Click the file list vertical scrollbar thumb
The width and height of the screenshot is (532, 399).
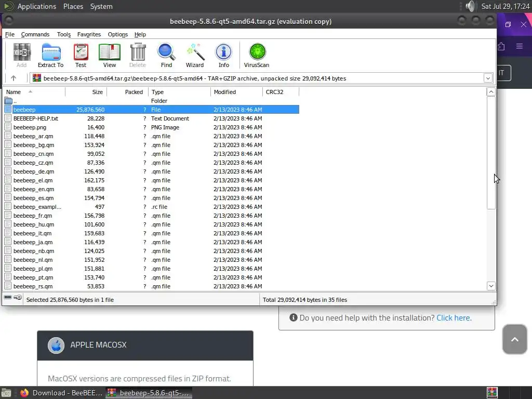491,153
